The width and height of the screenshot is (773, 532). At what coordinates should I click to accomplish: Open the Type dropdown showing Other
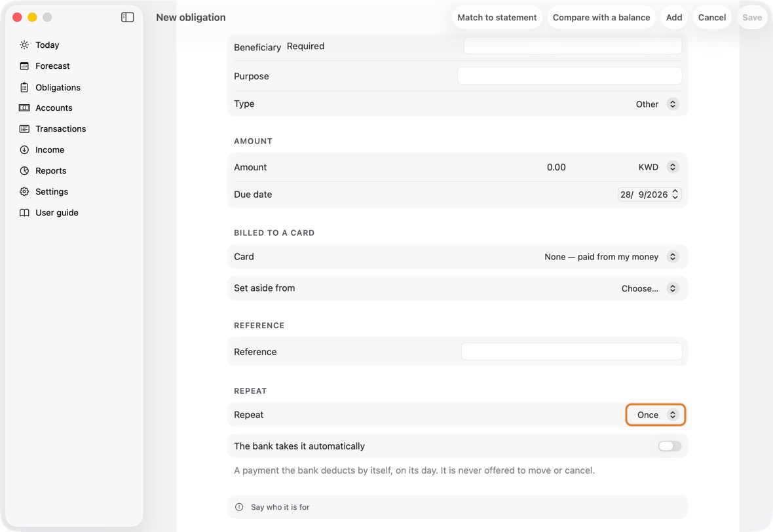[657, 104]
